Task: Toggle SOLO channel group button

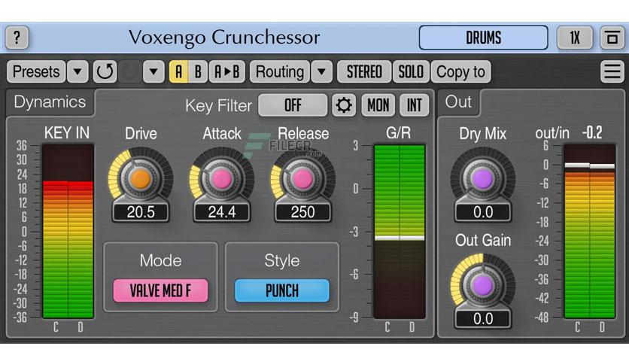Action: 411,71
